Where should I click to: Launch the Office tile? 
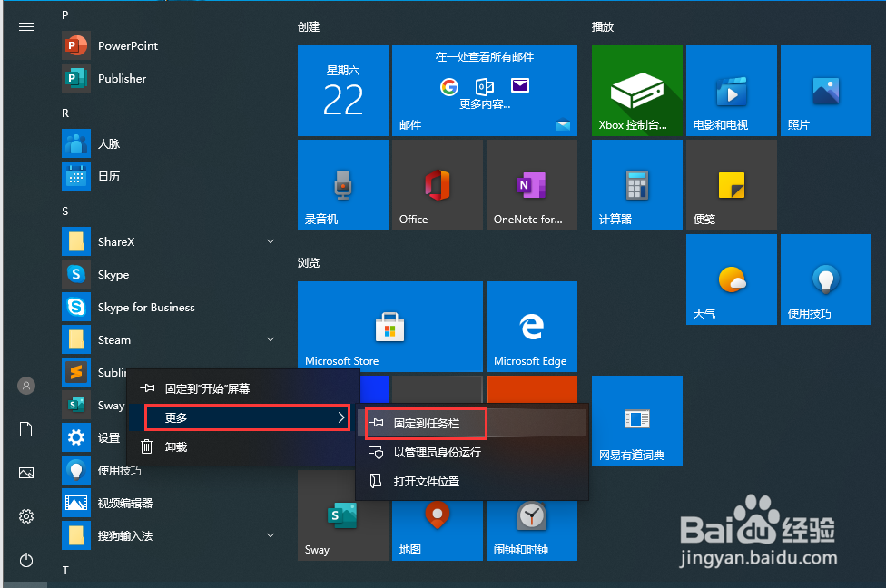438,185
